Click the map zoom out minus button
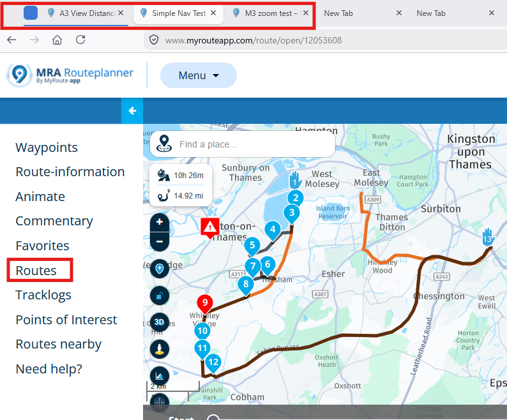Image resolution: width=507 pixels, height=420 pixels. pos(159,242)
